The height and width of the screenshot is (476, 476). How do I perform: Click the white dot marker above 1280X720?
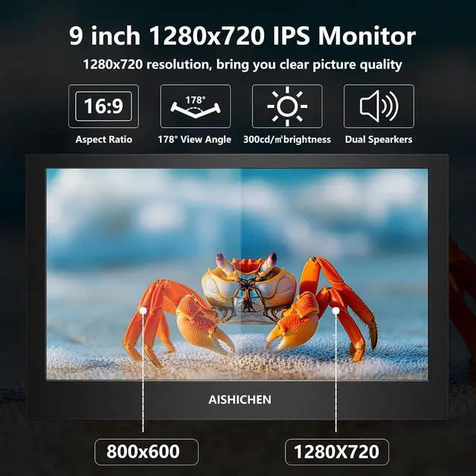point(336,309)
